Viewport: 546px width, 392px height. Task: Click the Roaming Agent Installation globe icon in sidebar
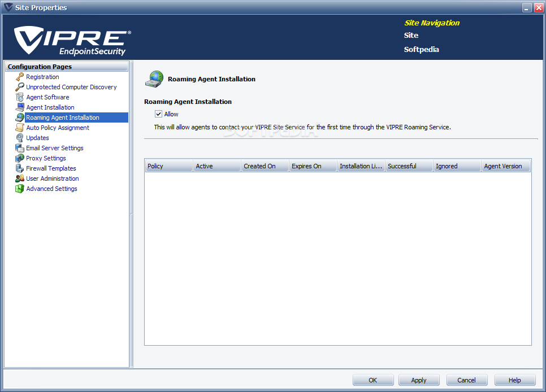coord(20,117)
